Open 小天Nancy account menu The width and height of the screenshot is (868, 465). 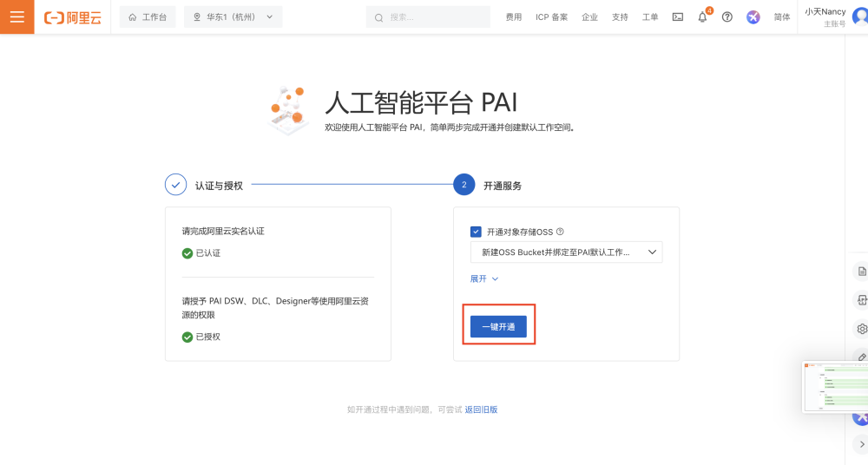pyautogui.click(x=825, y=11)
